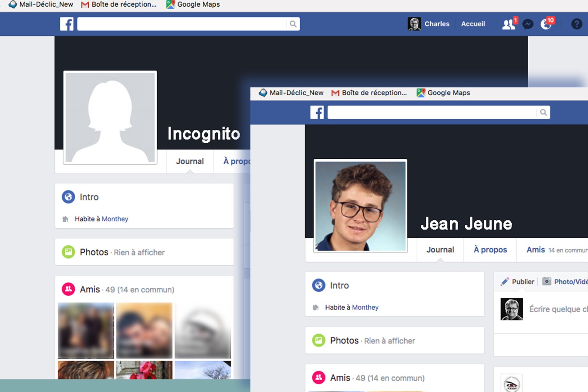Go to Accueil home page
588x392 pixels.
473,24
